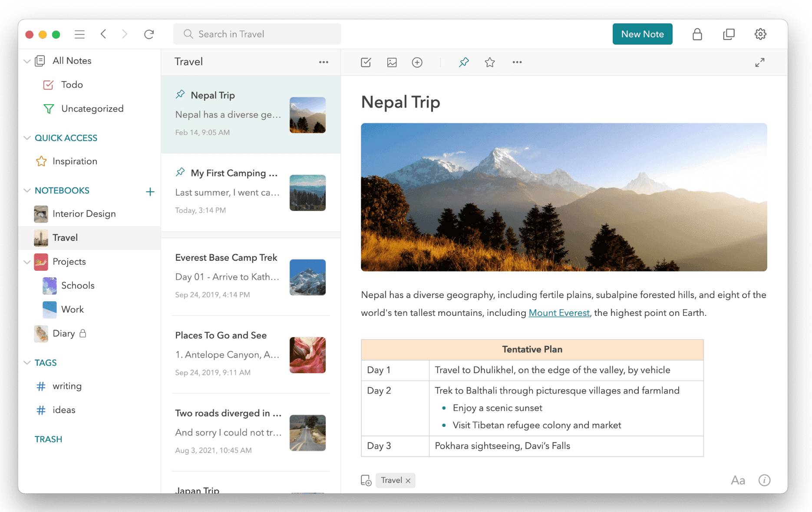The height and width of the screenshot is (512, 812).
Task: Show note info with the i icon
Action: coord(764,480)
